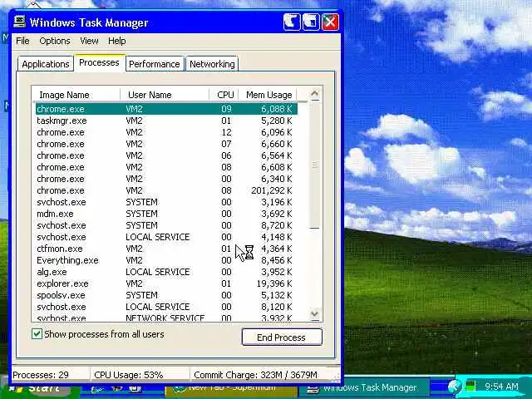Click the process list scrollbar thumb
Image resolution: width=532 pixels, height=399 pixels.
314,165
